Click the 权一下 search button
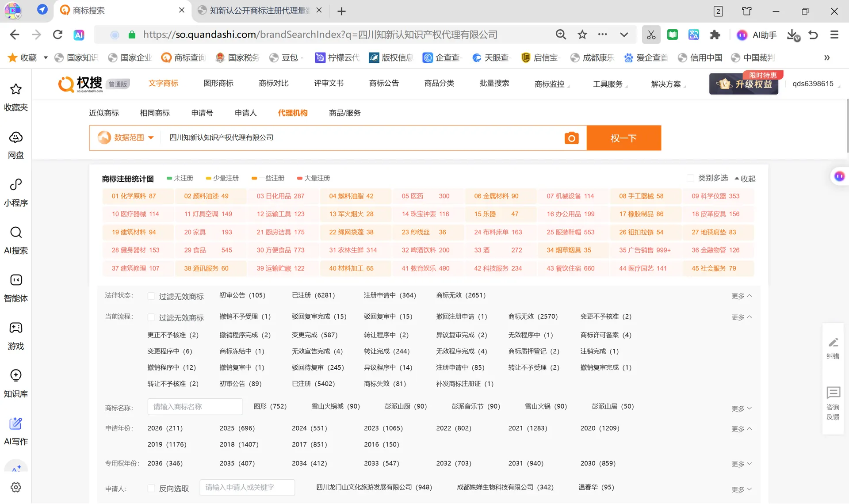The height and width of the screenshot is (504, 849). (x=623, y=138)
